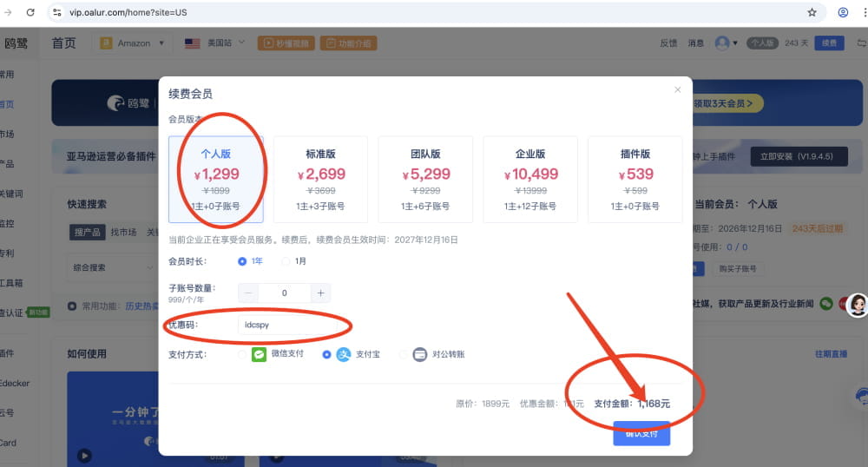868x467 pixels.
Task: Open the Chrome profile avatar icon
Action: click(x=843, y=13)
